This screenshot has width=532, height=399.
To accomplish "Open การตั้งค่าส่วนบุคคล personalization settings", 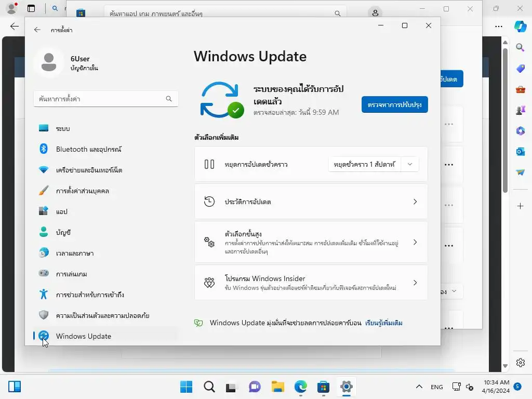I will pyautogui.click(x=105, y=191).
